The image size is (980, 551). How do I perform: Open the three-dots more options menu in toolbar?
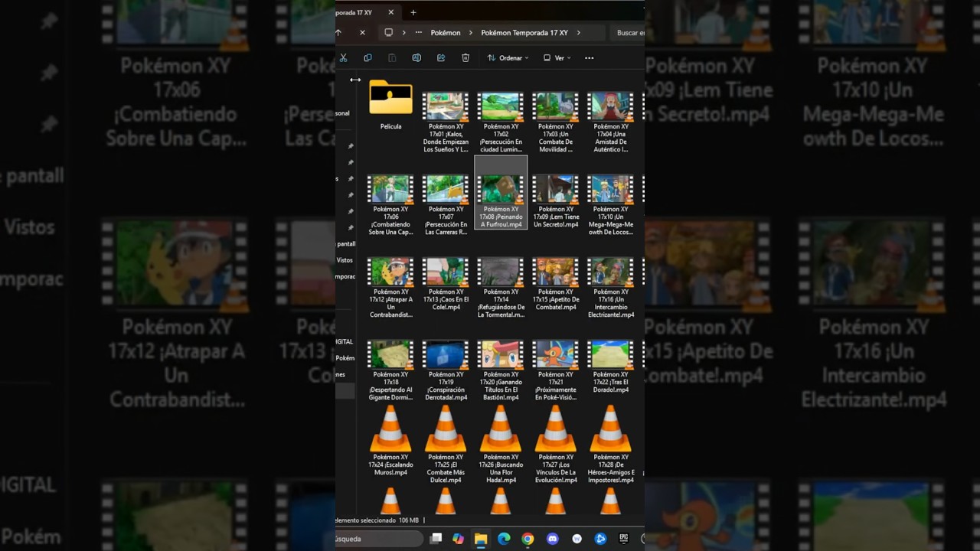(589, 58)
